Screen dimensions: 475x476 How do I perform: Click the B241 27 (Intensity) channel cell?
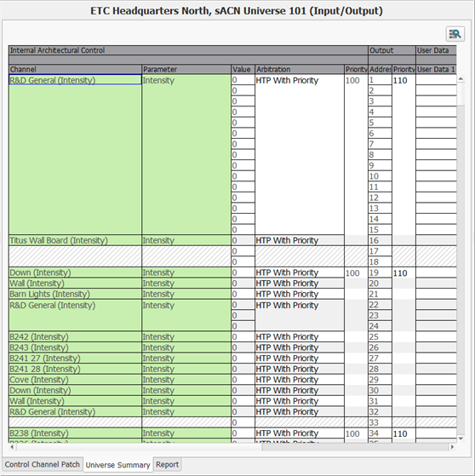click(75, 358)
